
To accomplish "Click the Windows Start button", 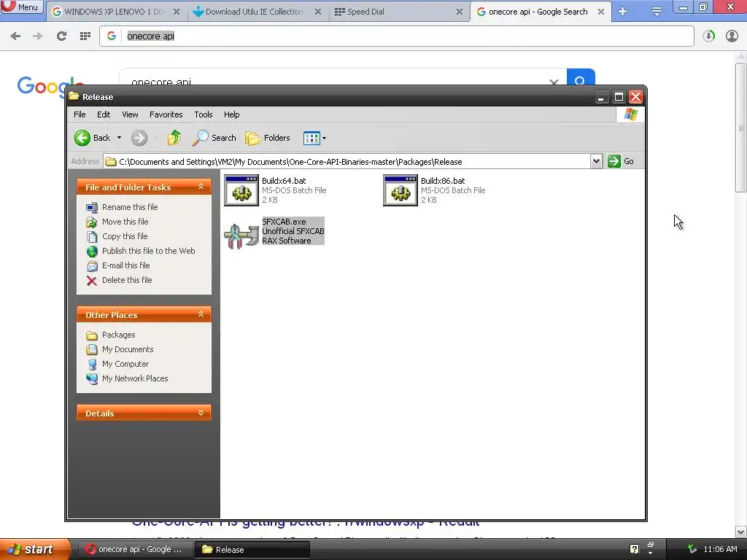I will click(x=34, y=549).
